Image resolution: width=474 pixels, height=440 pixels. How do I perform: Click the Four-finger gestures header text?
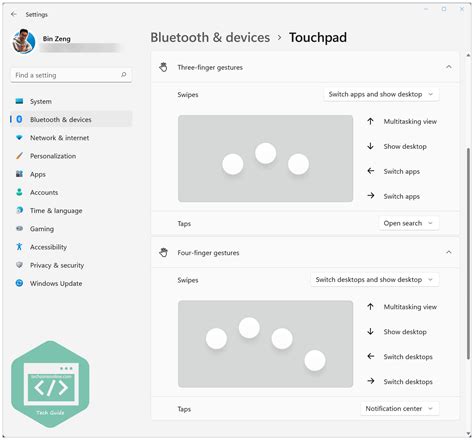point(208,253)
